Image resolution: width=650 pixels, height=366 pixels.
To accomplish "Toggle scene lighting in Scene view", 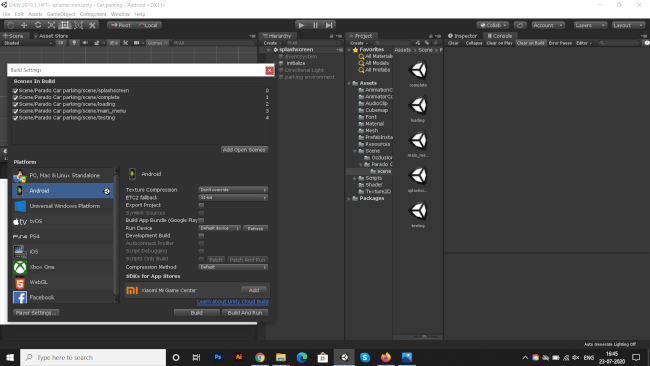I will (74, 43).
